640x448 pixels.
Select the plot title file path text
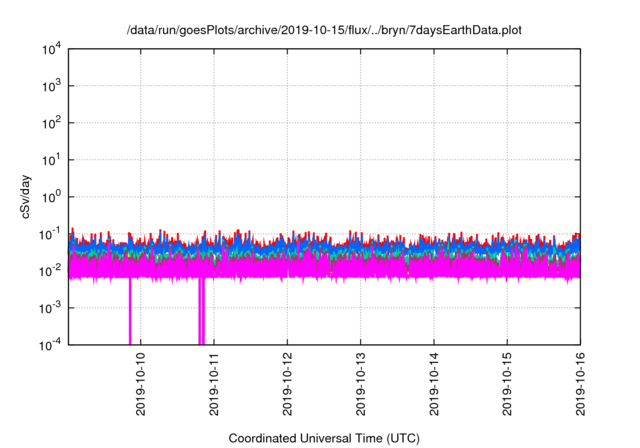point(324,30)
